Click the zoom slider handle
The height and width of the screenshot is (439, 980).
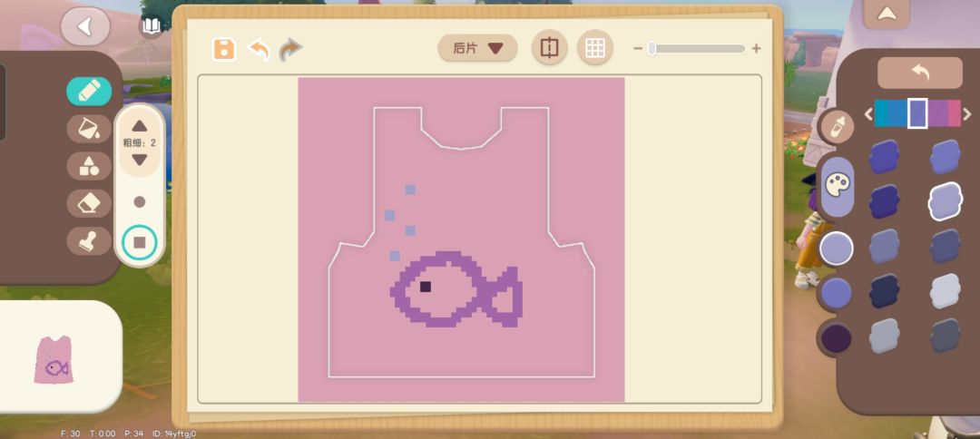[x=652, y=49]
